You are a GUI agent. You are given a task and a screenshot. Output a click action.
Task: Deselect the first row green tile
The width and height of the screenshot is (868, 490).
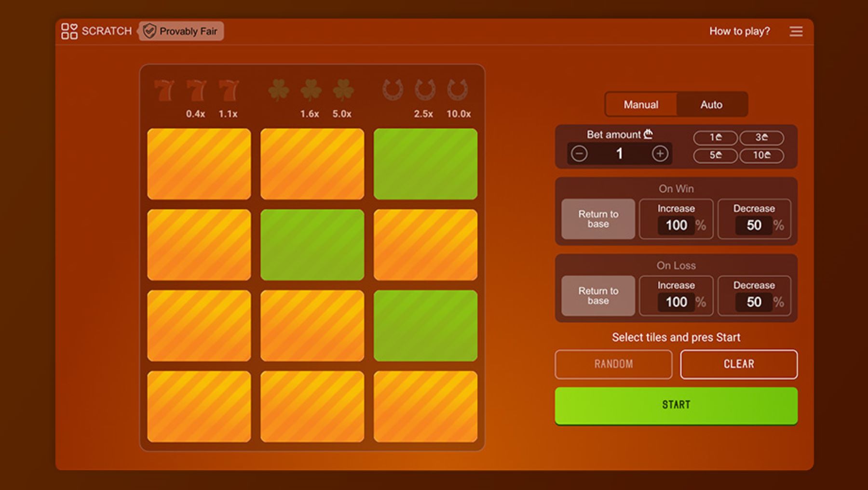pos(425,164)
